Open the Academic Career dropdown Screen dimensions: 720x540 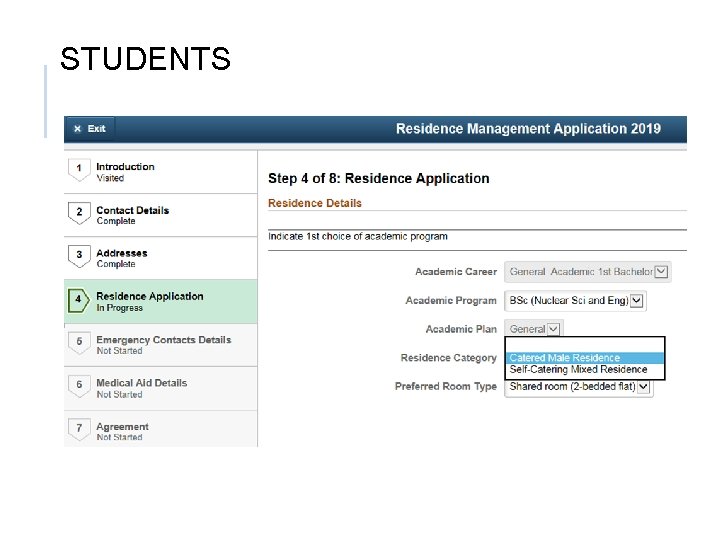[x=587, y=272]
